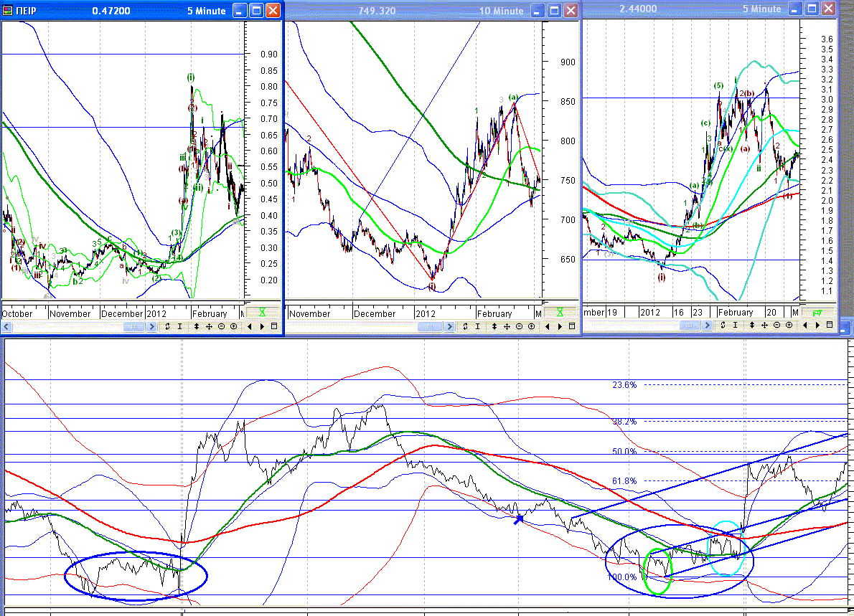Image resolution: width=854 pixels, height=616 pixels.
Task: Click blue cross marker on bottom chart
Action: pos(518,520)
